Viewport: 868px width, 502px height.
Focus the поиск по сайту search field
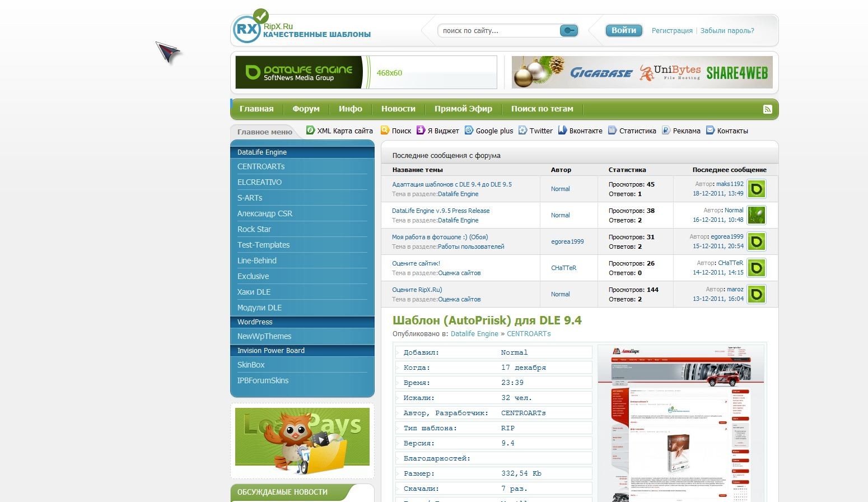(x=498, y=31)
